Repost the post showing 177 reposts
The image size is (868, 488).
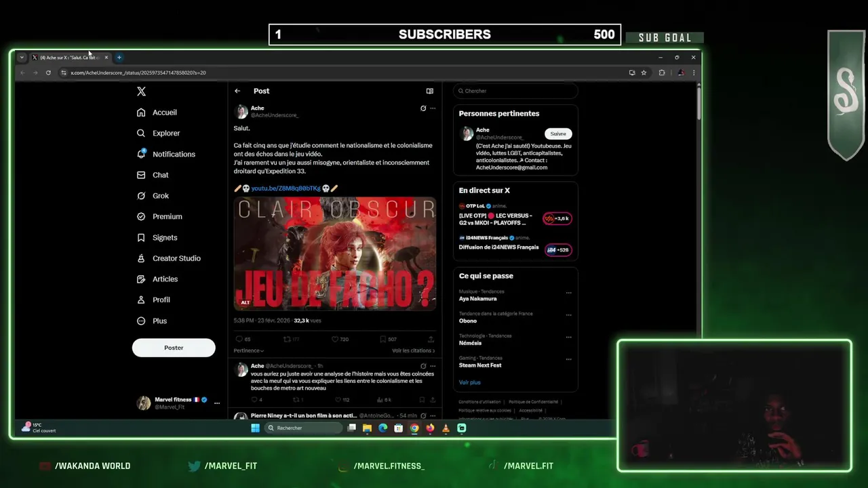pyautogui.click(x=291, y=339)
